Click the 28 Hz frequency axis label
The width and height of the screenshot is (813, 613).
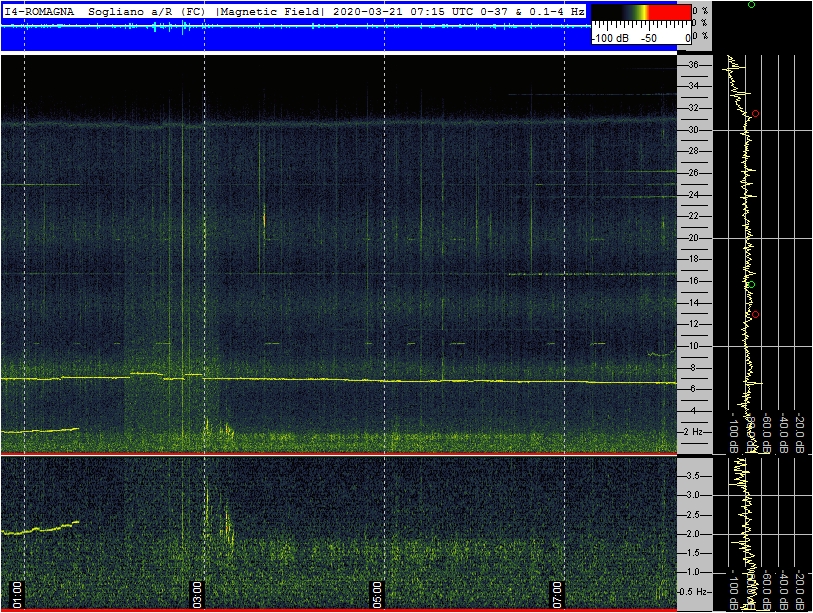point(693,151)
